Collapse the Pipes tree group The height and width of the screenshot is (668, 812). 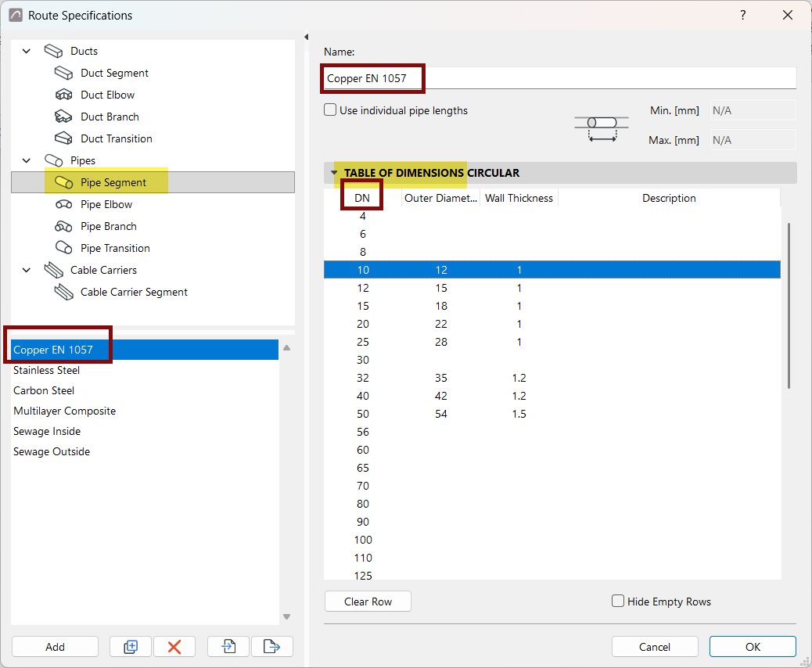tap(27, 160)
